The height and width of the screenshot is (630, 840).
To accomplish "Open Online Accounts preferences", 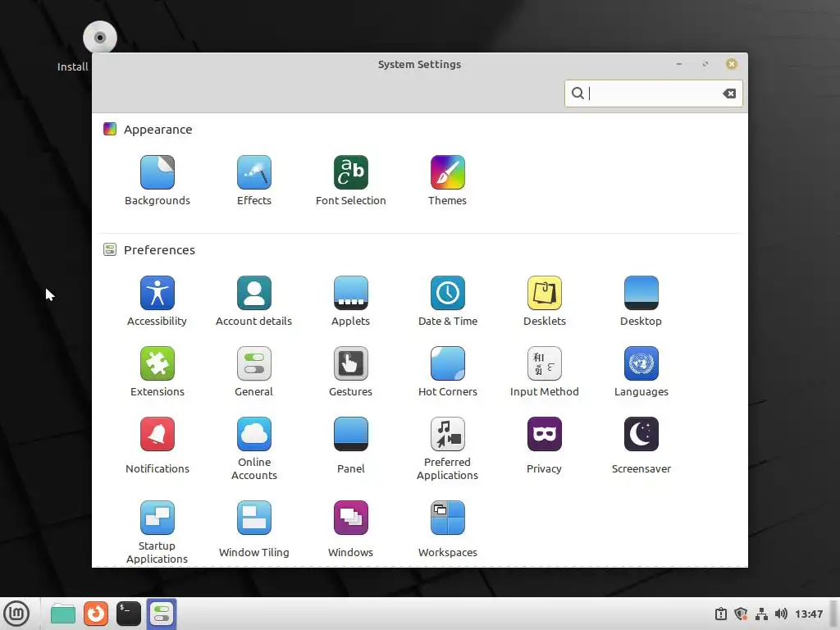I will (x=254, y=449).
